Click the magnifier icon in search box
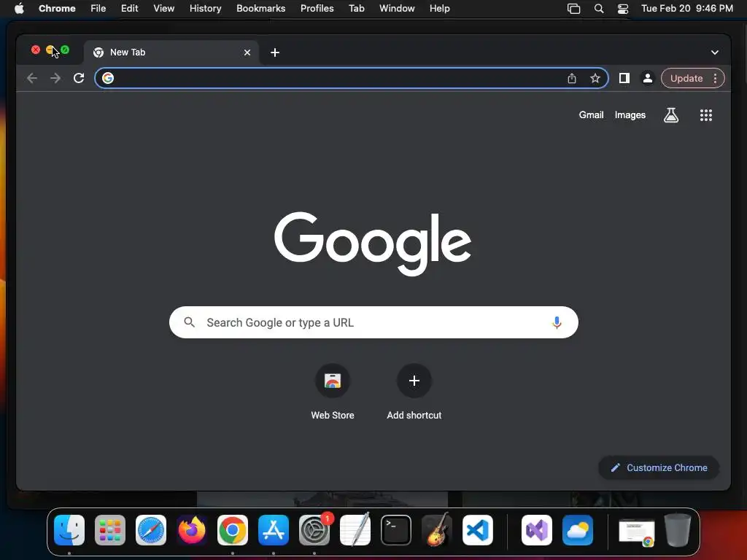Image resolution: width=747 pixels, height=560 pixels. coord(189,322)
